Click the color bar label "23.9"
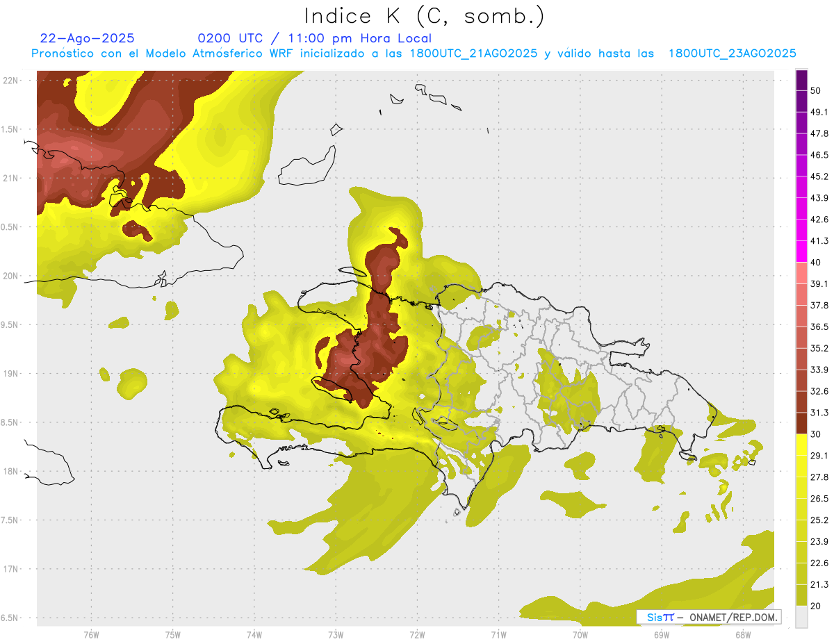Viewport: 834px width, 644px height. [x=819, y=541]
